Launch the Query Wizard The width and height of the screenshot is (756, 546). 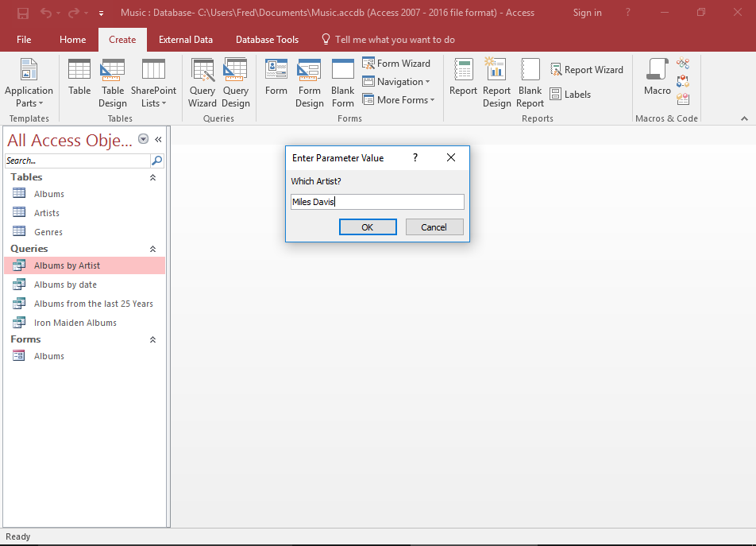202,83
